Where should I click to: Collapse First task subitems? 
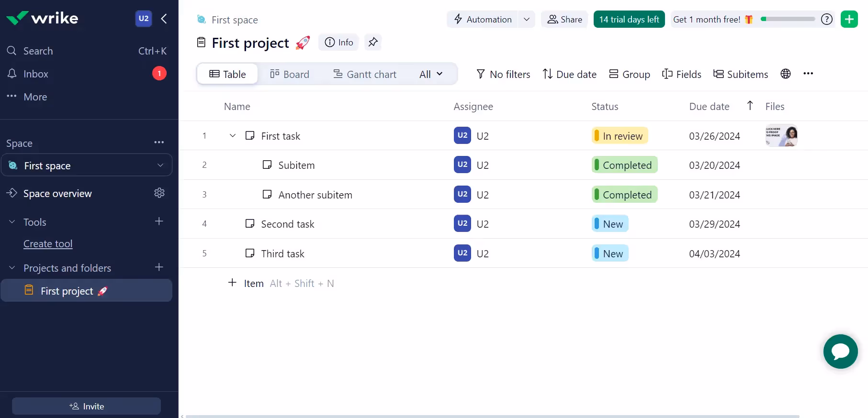coord(233,136)
